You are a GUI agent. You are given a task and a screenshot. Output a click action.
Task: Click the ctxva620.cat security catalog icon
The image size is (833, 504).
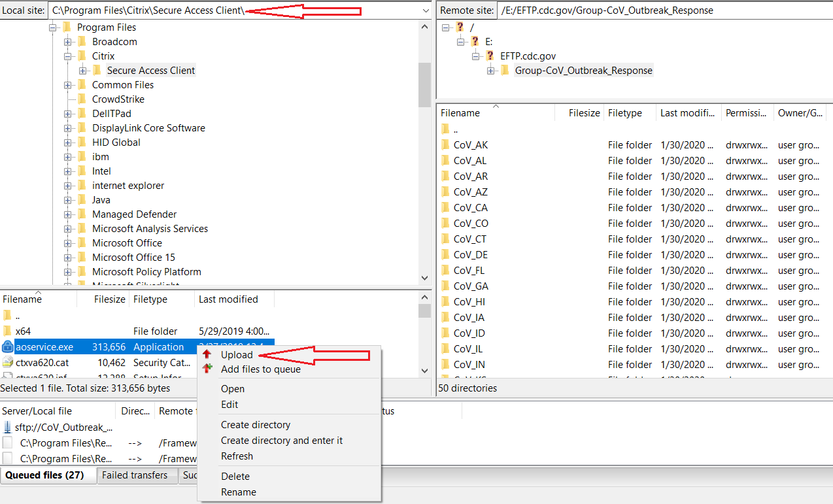[x=6, y=362]
